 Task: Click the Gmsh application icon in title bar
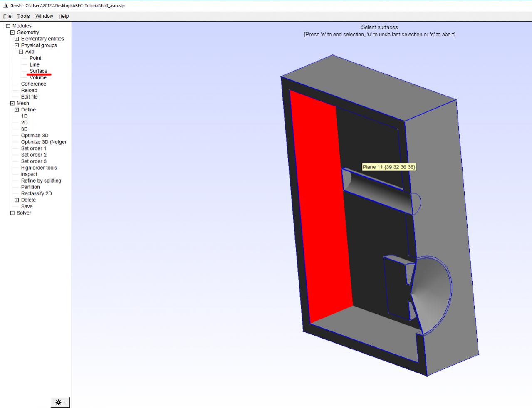[x=5, y=6]
